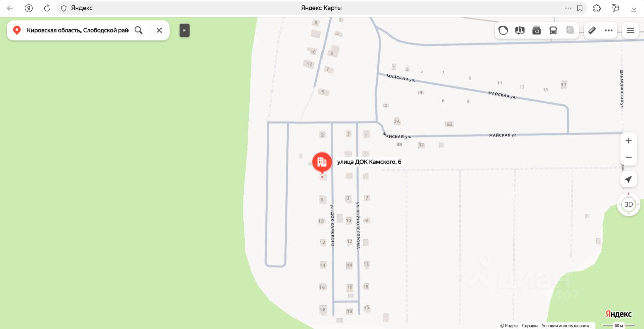The width and height of the screenshot is (644, 329).
Task: Open Условия использования link
Action: (565, 326)
